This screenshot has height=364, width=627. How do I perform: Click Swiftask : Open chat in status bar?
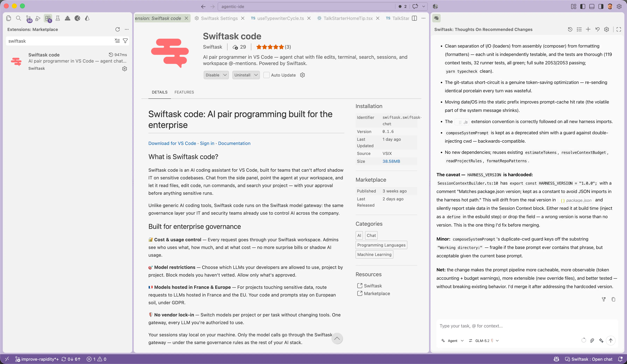[589, 359]
